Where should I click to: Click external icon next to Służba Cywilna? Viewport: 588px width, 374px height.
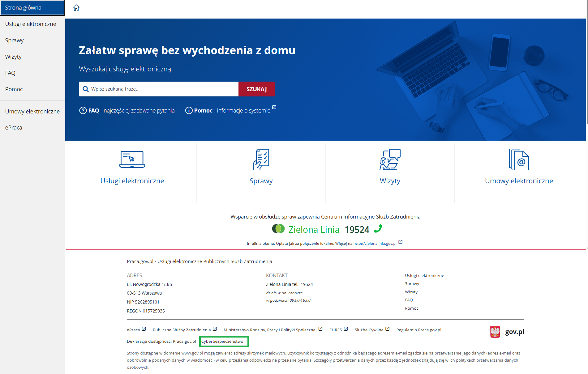[387, 329]
